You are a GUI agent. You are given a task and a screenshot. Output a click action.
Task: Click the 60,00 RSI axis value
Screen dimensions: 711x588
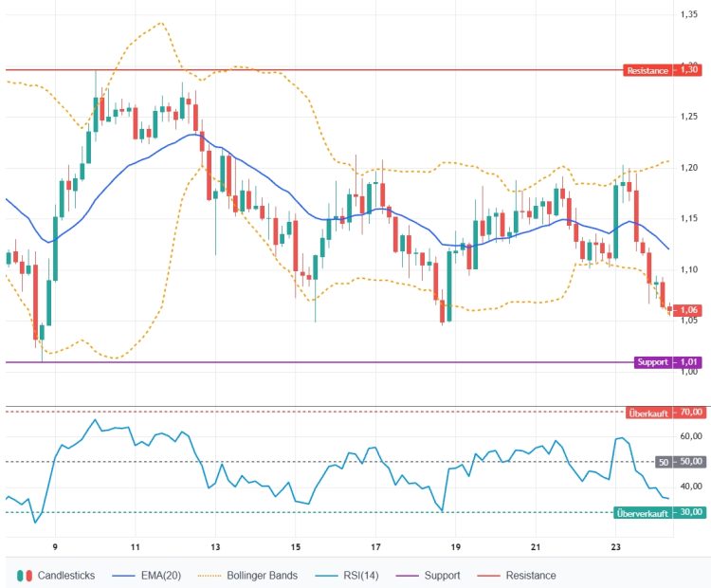[x=691, y=436]
